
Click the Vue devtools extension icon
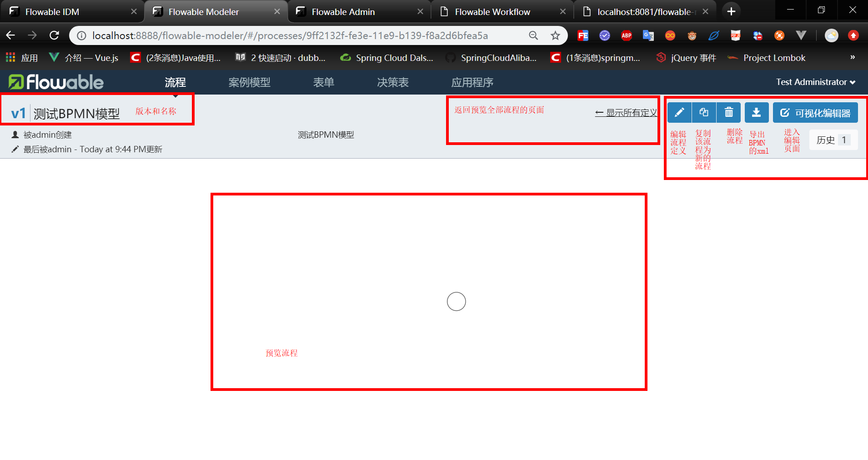(x=801, y=35)
